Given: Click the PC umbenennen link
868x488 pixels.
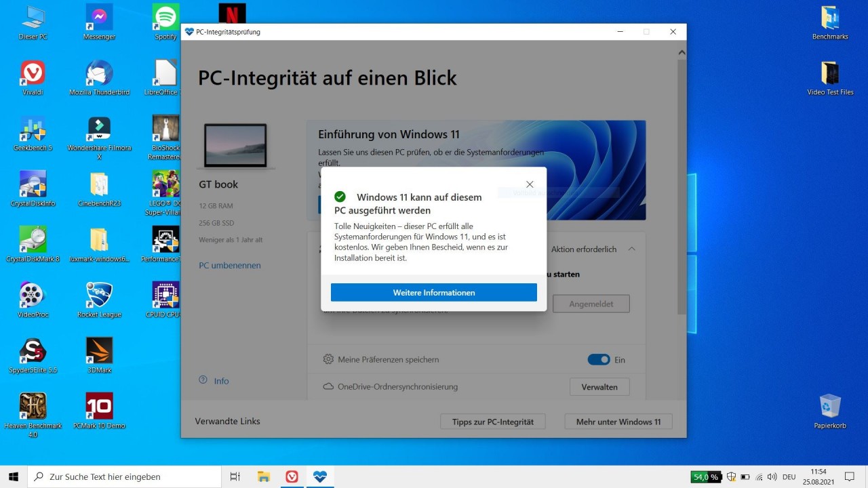Looking at the screenshot, I should pos(230,266).
